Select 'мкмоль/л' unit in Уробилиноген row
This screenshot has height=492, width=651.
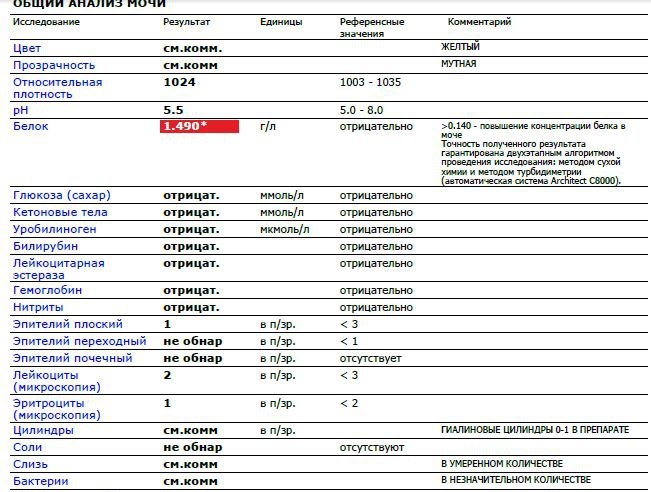tap(285, 229)
